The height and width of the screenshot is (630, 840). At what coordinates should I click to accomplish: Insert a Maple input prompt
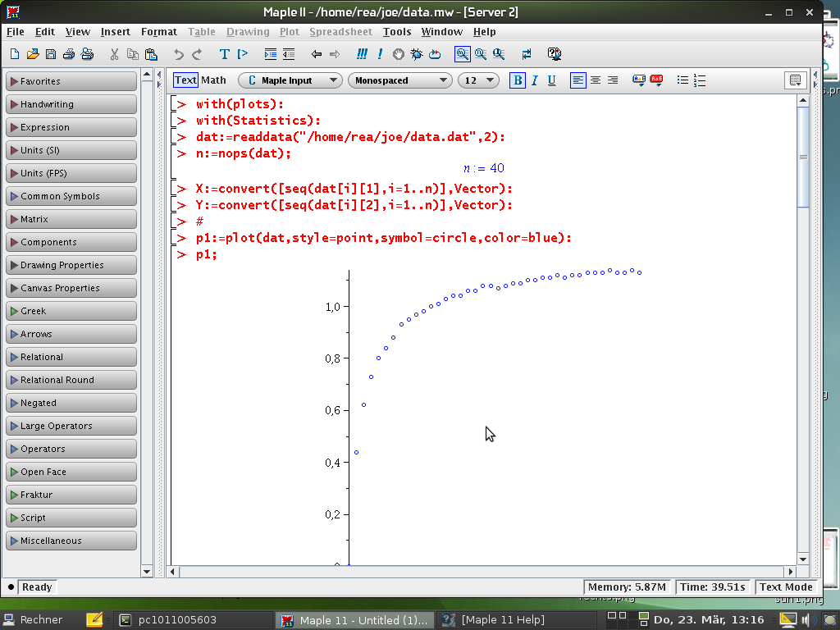point(243,54)
